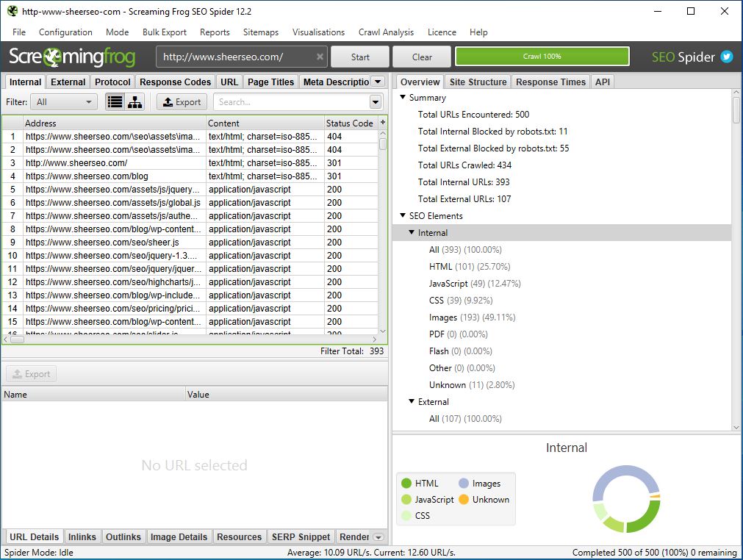Click the Clear button

click(422, 57)
